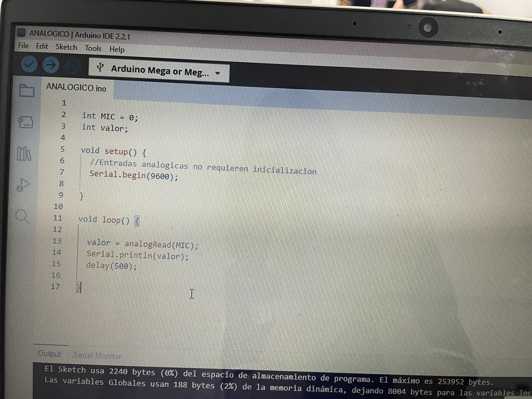Switch to the Output panel tab
532x399 pixels.
click(49, 354)
